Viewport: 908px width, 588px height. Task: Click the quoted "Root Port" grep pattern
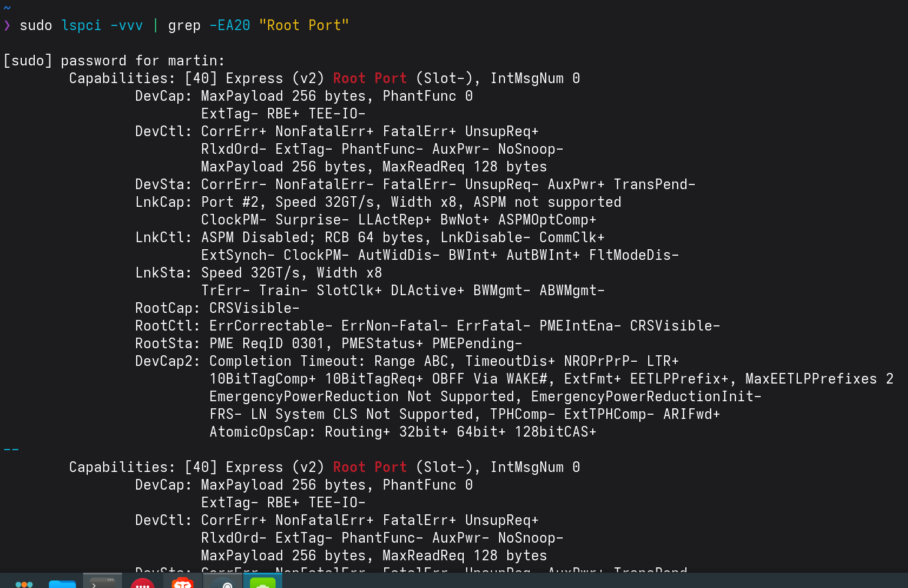(304, 25)
